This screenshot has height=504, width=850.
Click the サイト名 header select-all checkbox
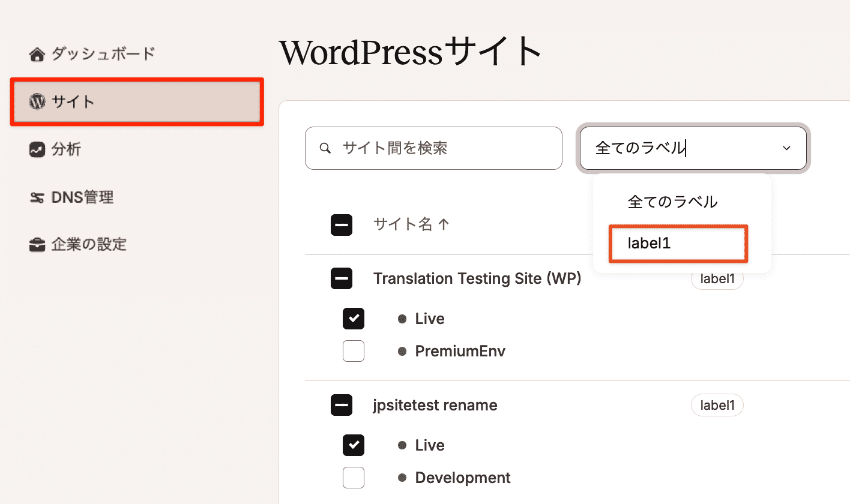(342, 225)
